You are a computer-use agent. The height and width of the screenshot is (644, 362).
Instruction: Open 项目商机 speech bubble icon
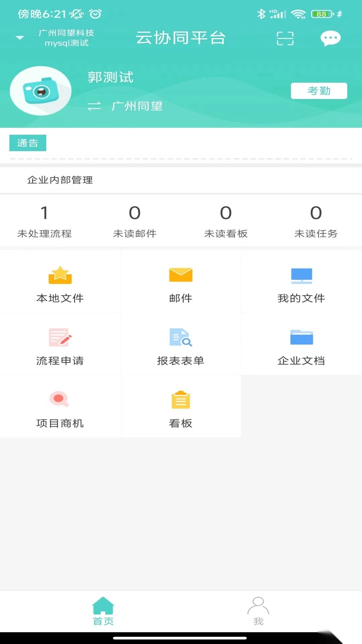click(x=59, y=399)
